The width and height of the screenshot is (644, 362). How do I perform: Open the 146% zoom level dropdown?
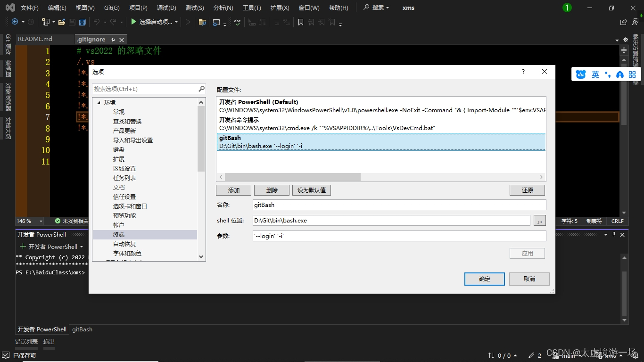40,221
